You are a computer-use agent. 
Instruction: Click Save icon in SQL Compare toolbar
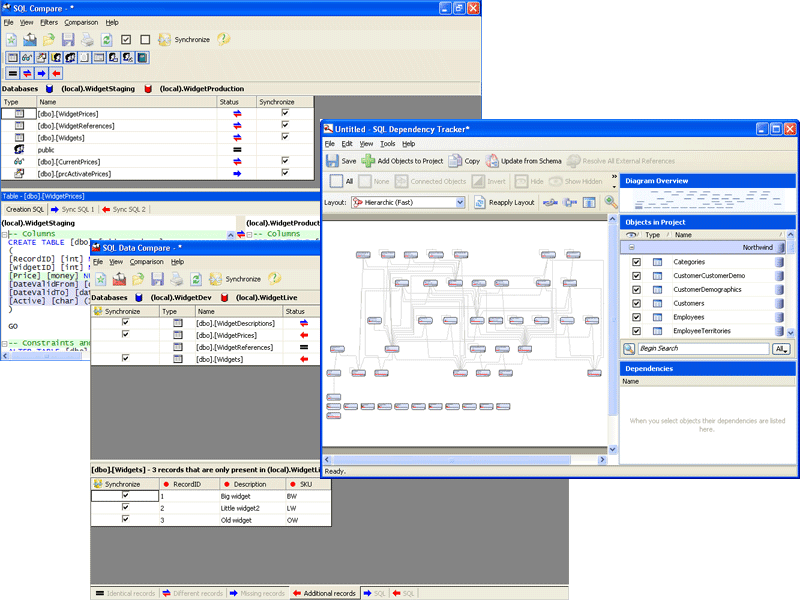(68, 39)
